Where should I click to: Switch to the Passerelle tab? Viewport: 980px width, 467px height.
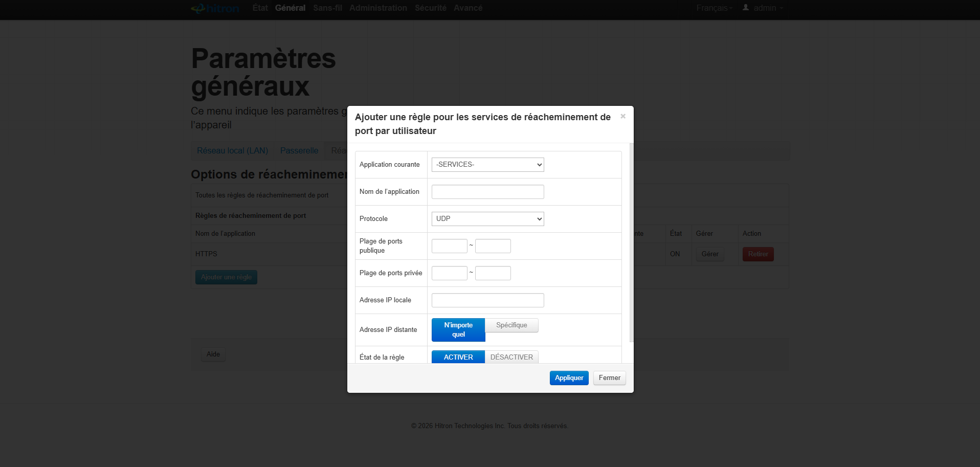tap(299, 151)
